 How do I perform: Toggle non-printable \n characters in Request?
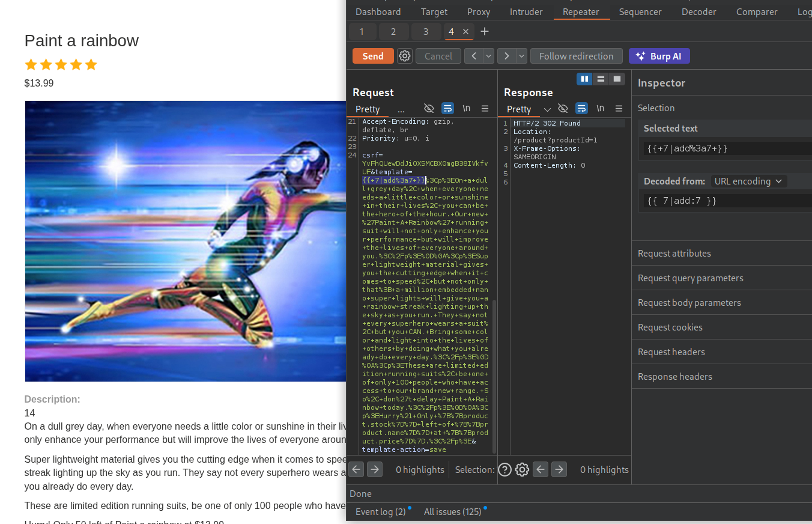[x=466, y=109]
